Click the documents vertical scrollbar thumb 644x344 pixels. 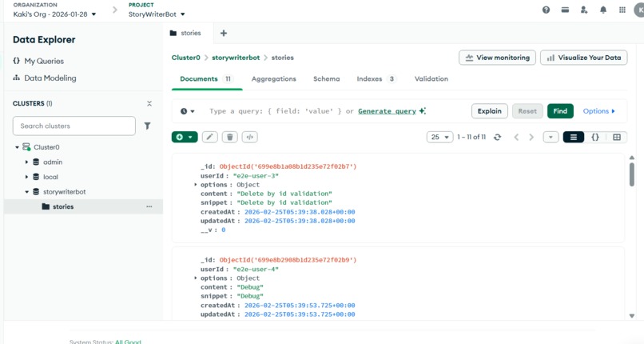point(632,174)
